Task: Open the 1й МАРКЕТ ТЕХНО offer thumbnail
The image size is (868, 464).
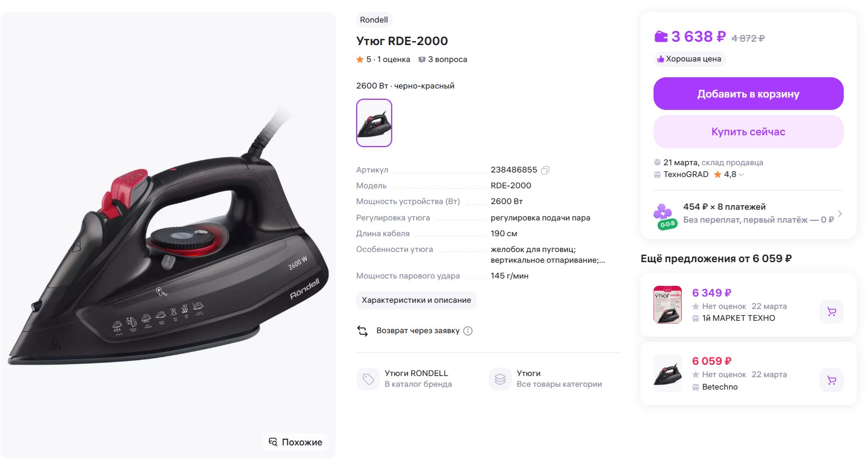Action: [667, 304]
